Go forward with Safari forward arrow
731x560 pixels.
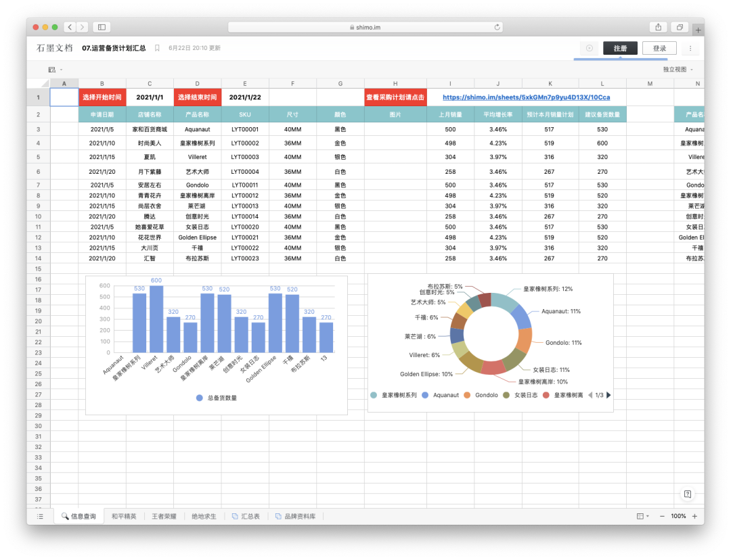point(82,27)
